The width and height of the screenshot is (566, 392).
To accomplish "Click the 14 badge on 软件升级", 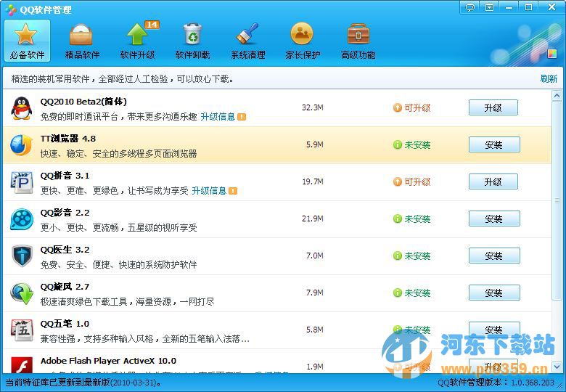I will (x=152, y=25).
